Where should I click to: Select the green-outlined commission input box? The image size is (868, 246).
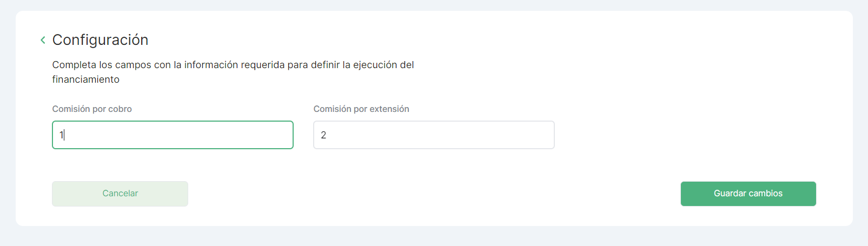click(173, 135)
